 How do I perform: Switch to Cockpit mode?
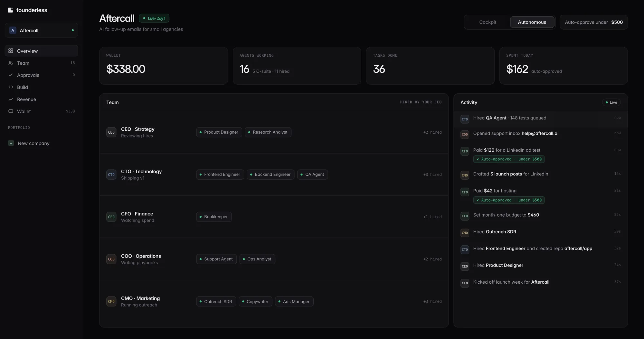pos(488,22)
